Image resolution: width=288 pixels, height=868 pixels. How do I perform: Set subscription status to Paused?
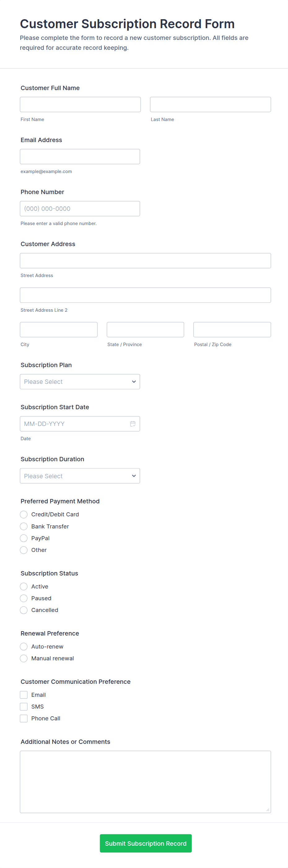coord(24,598)
